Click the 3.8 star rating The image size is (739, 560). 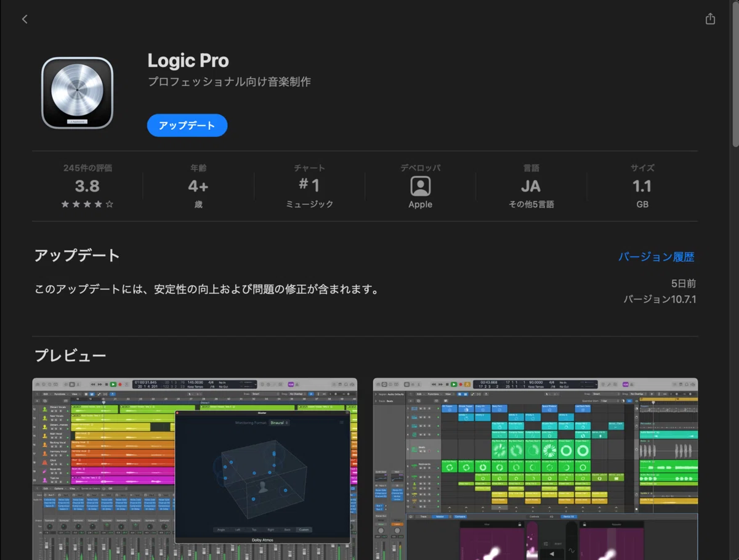87,186
